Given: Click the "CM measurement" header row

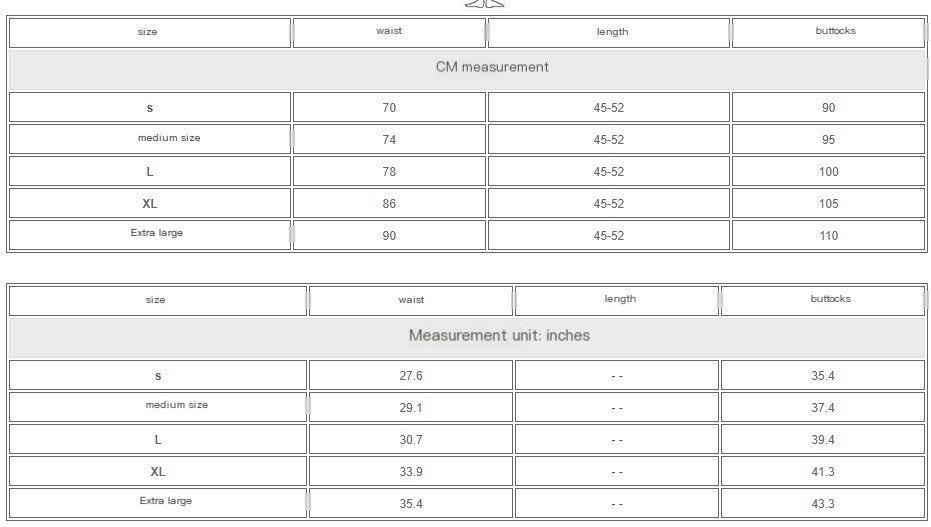Looking at the screenshot, I should (x=492, y=67).
